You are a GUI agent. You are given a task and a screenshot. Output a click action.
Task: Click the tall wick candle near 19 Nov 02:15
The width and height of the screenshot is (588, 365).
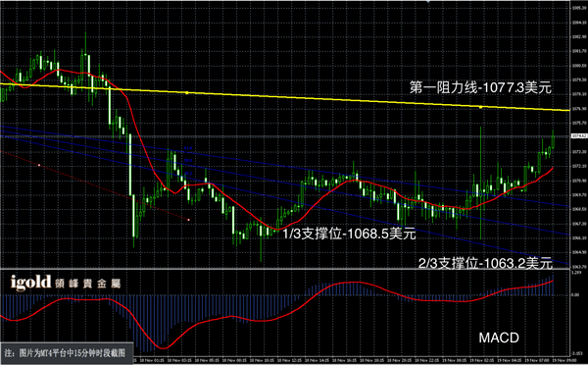point(481,182)
